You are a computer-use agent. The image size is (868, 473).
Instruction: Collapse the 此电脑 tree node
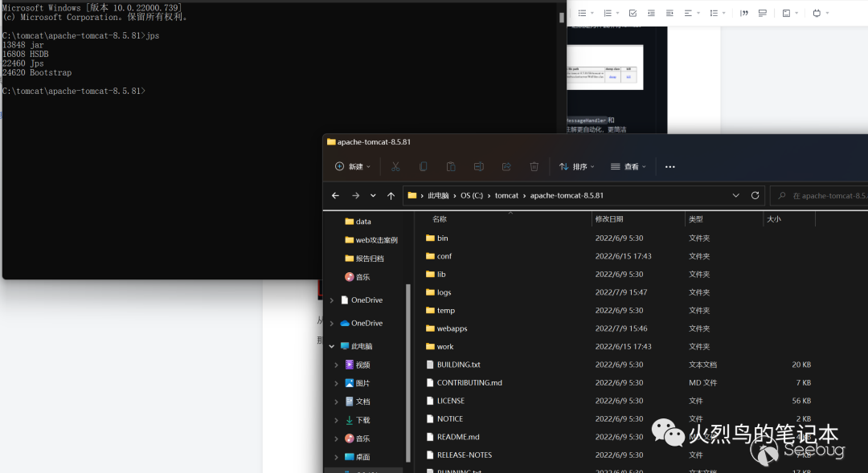(x=332, y=346)
